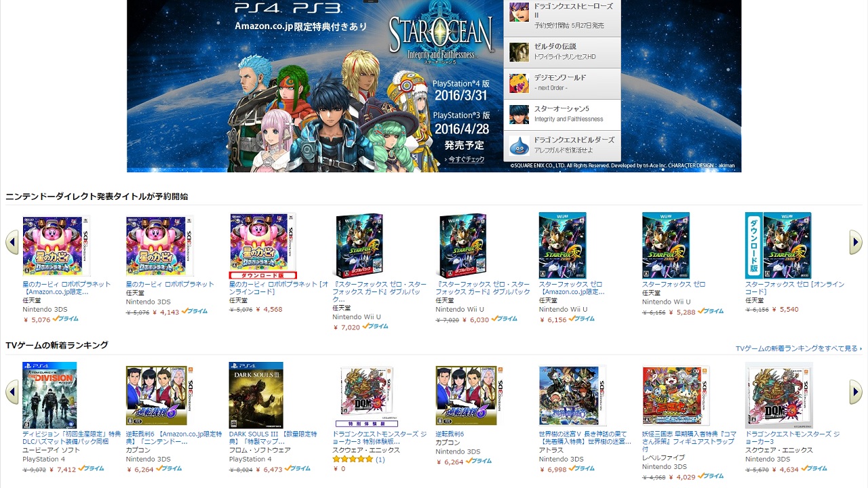Viewport: 868px width, 488px height.
Task: Open the 今すぐチェック link on the banner
Action: [465, 159]
